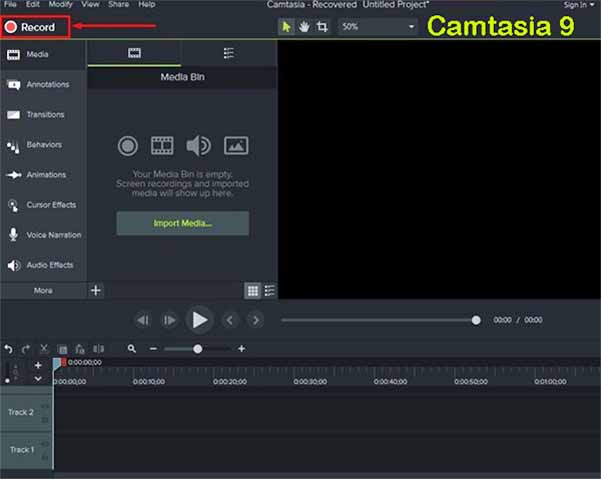This screenshot has height=479, width=601.
Task: Click the More button in sidebar
Action: tap(43, 290)
